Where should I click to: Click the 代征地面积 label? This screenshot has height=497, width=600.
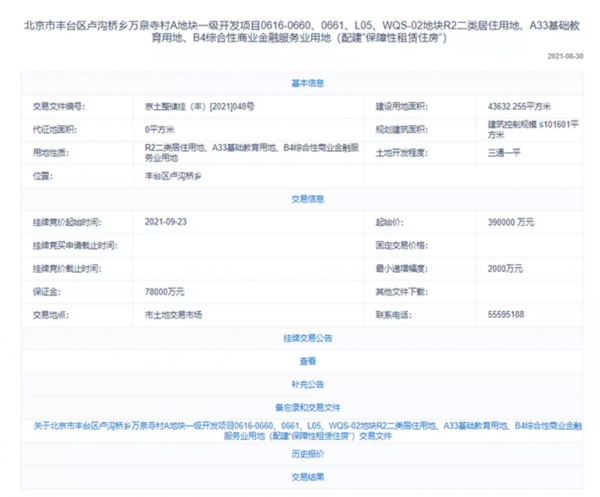(x=55, y=130)
